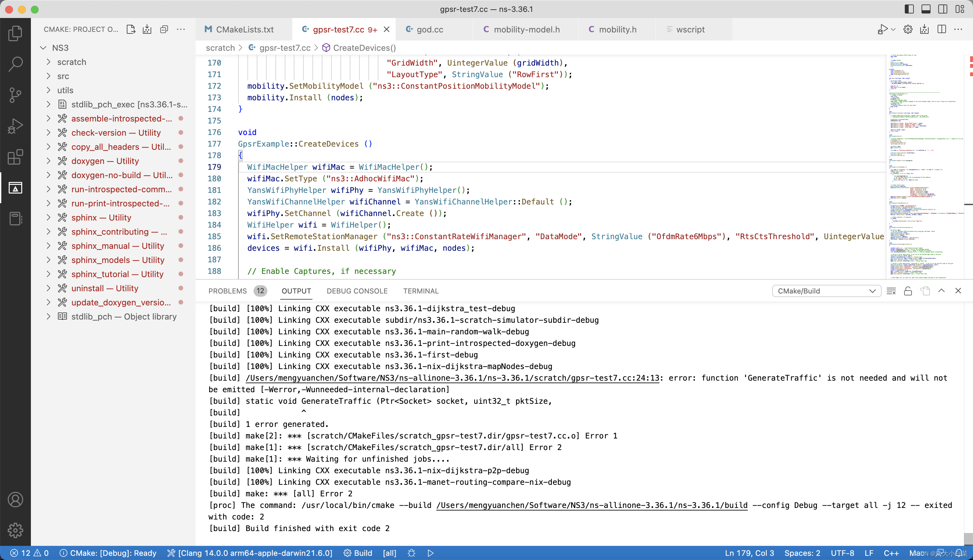This screenshot has height=560, width=973.
Task: Open the Explorer view in activity bar
Action: [x=15, y=33]
